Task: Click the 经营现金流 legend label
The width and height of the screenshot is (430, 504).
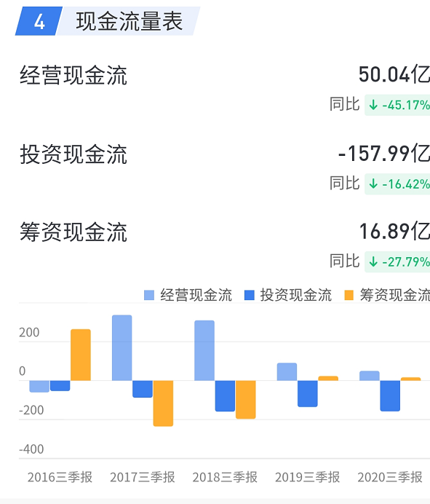Action: (196, 295)
